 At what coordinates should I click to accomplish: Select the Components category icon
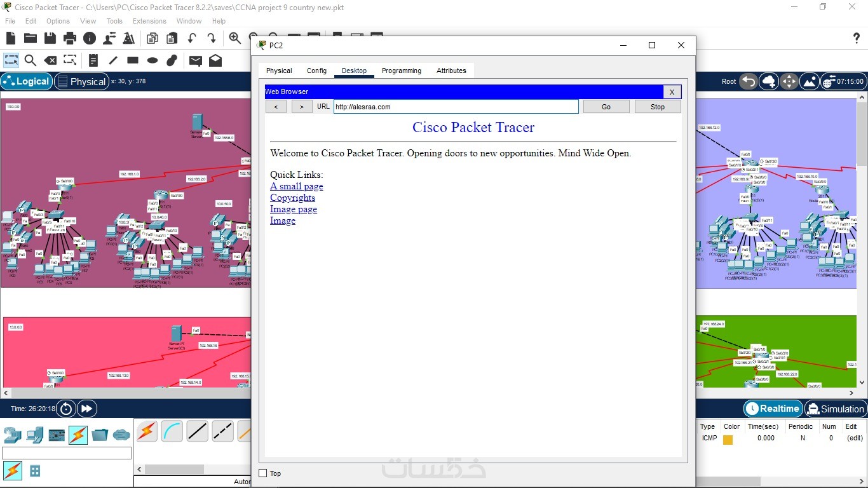click(x=57, y=435)
